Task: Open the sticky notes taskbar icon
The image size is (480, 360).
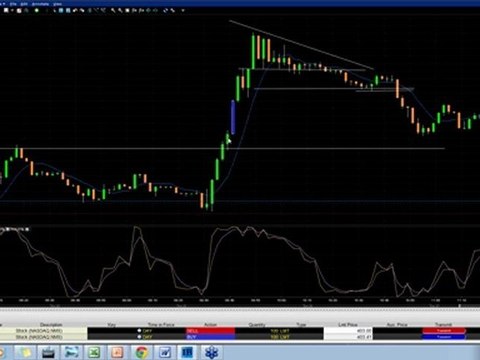Action: click(24, 352)
